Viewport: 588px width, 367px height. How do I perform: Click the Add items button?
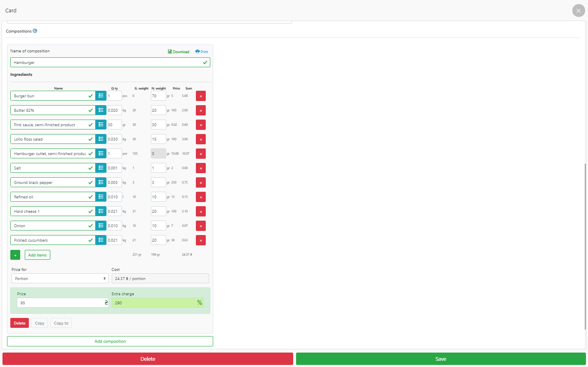pyautogui.click(x=37, y=255)
